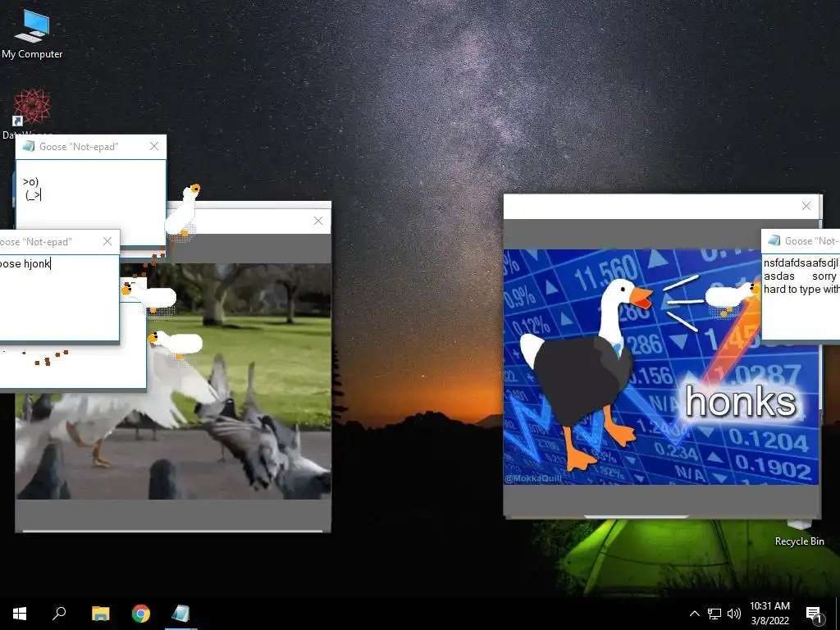Close the honks meme window

coord(806,206)
